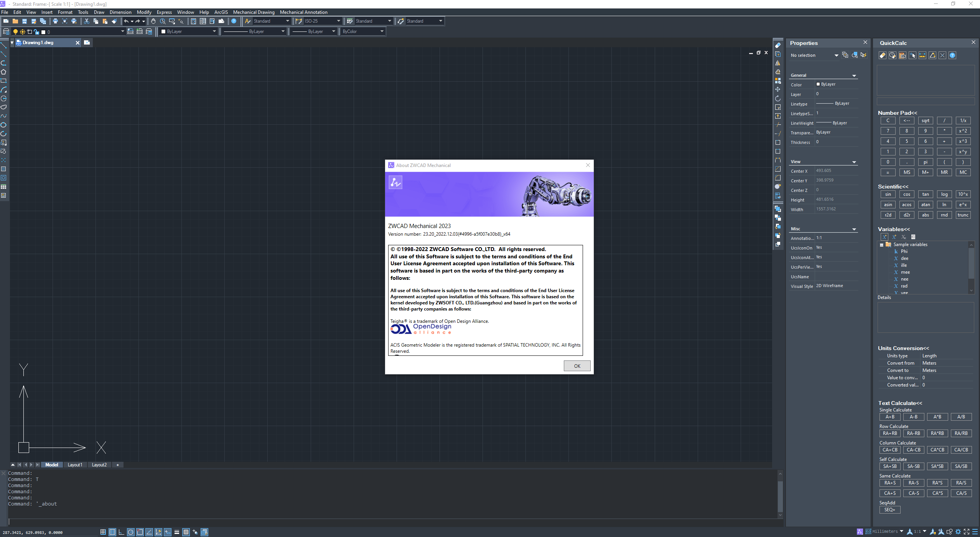Toggle Lineweight display in status bar
This screenshot has width=980, height=537.
pyautogui.click(x=177, y=532)
